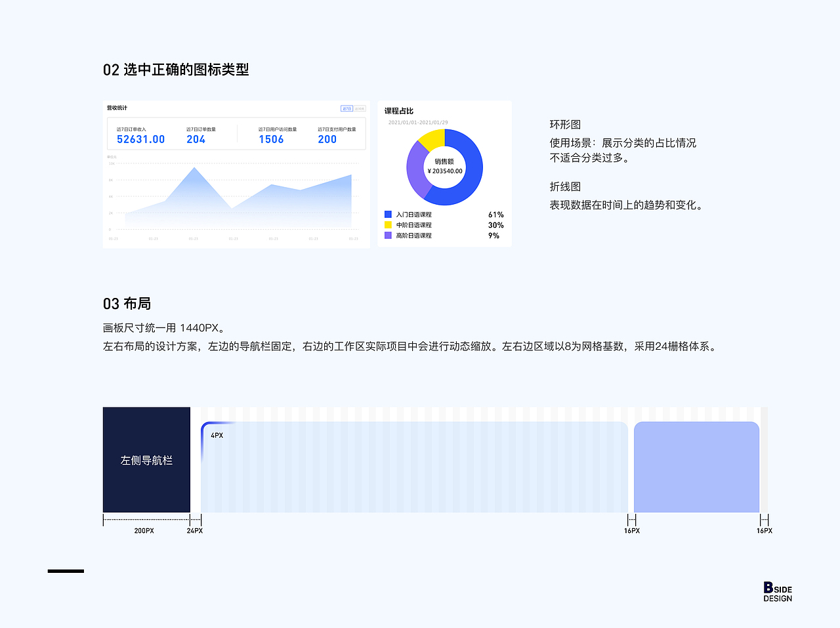Screen dimensions: 840x628
Task: Click the purple segment of the donut chart
Action: click(415, 169)
